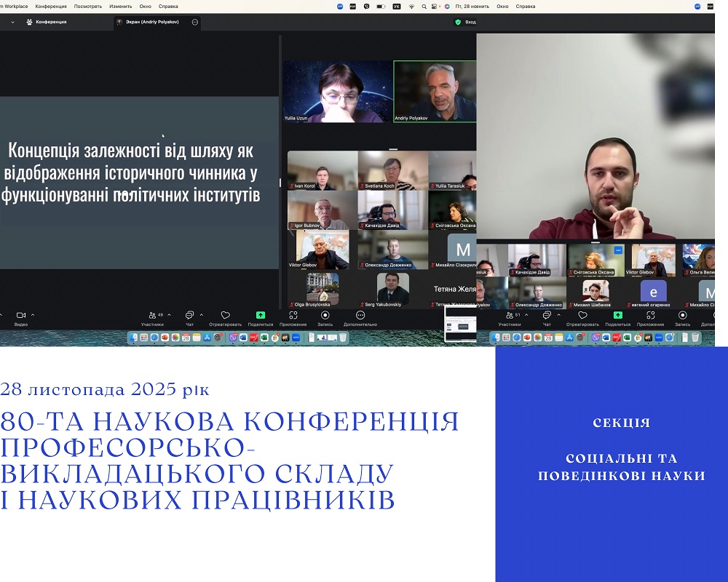Click the battery status indicator
This screenshot has height=582, width=728.
click(x=381, y=6)
